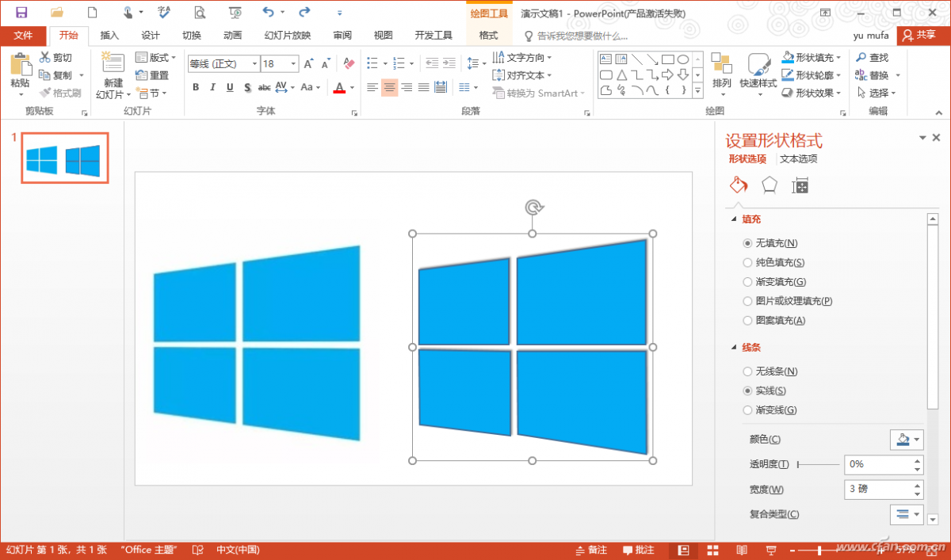Select the triangle shape in shapes gallery

coord(621,74)
